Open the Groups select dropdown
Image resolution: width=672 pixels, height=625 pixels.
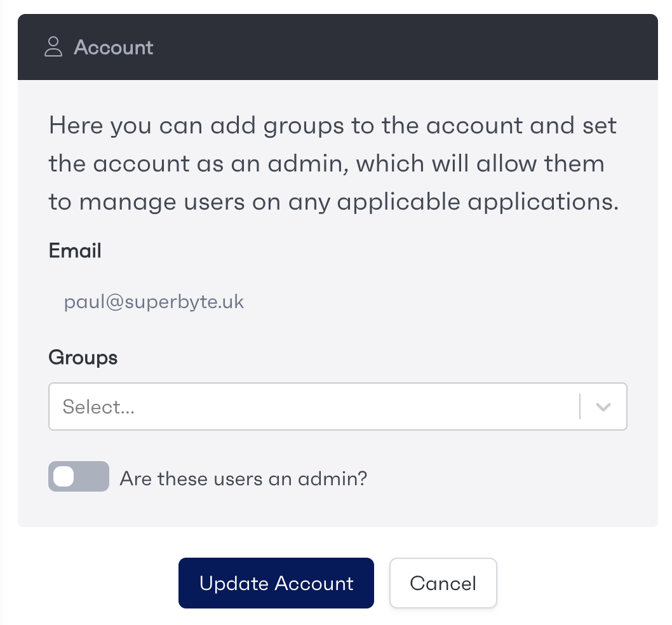point(338,407)
